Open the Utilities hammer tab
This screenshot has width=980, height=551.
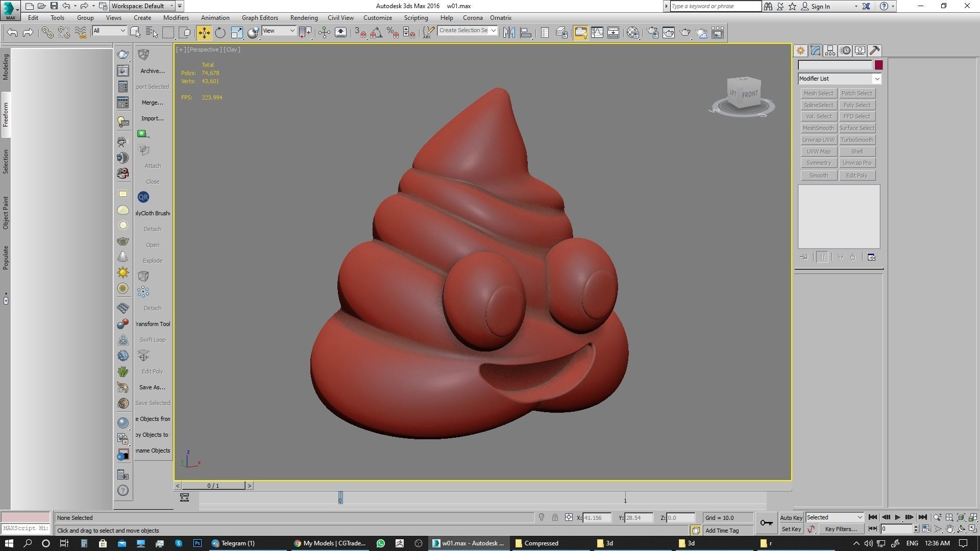pyautogui.click(x=875, y=51)
